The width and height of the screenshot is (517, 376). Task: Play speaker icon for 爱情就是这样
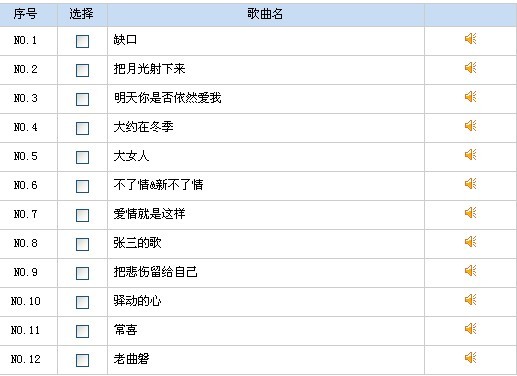tap(470, 213)
